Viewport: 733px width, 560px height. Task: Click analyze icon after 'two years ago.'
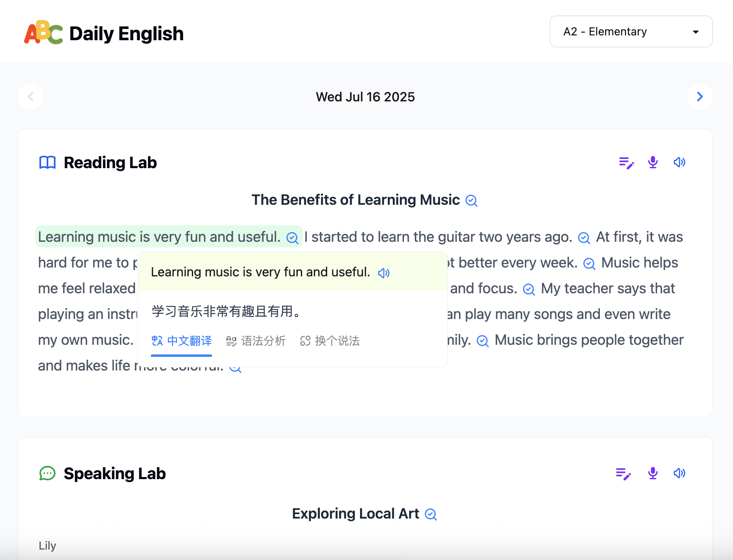(x=584, y=238)
